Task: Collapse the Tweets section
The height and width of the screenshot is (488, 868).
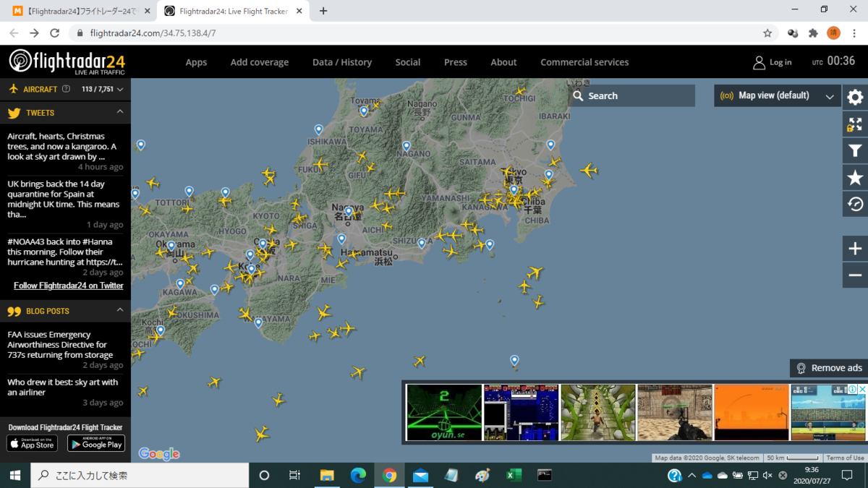Action: 120,112
